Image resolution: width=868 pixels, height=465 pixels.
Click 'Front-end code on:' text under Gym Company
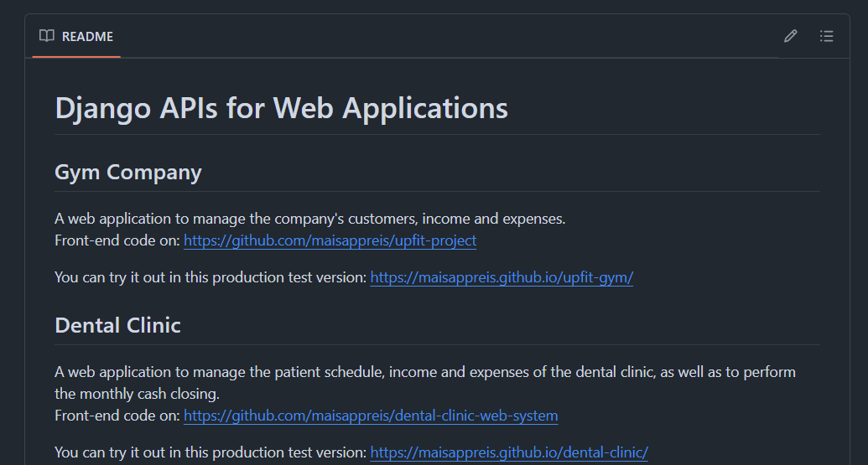[x=117, y=241]
